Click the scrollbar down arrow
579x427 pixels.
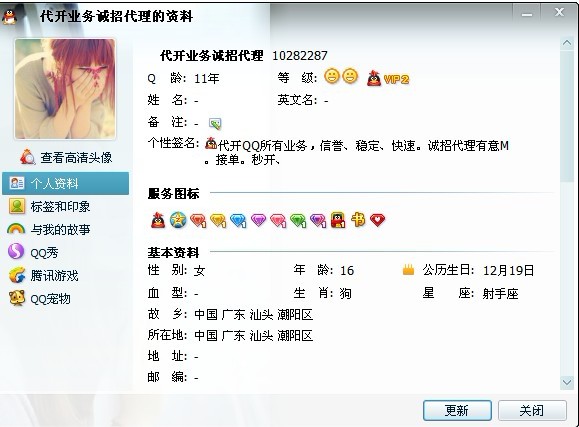click(566, 382)
